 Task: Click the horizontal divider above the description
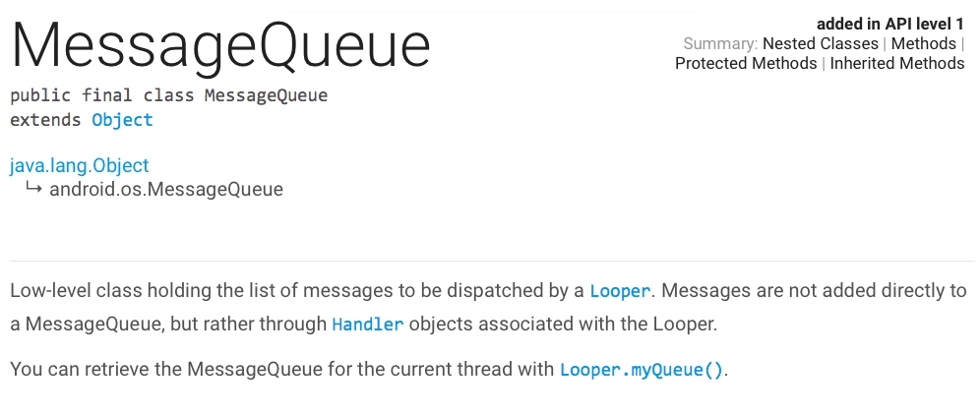492,261
